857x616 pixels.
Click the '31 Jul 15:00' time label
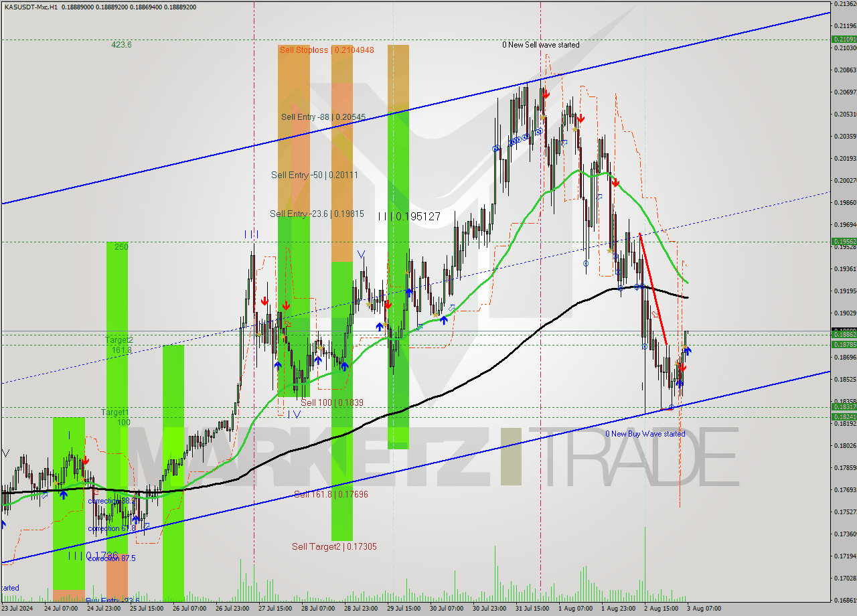pyautogui.click(x=532, y=609)
